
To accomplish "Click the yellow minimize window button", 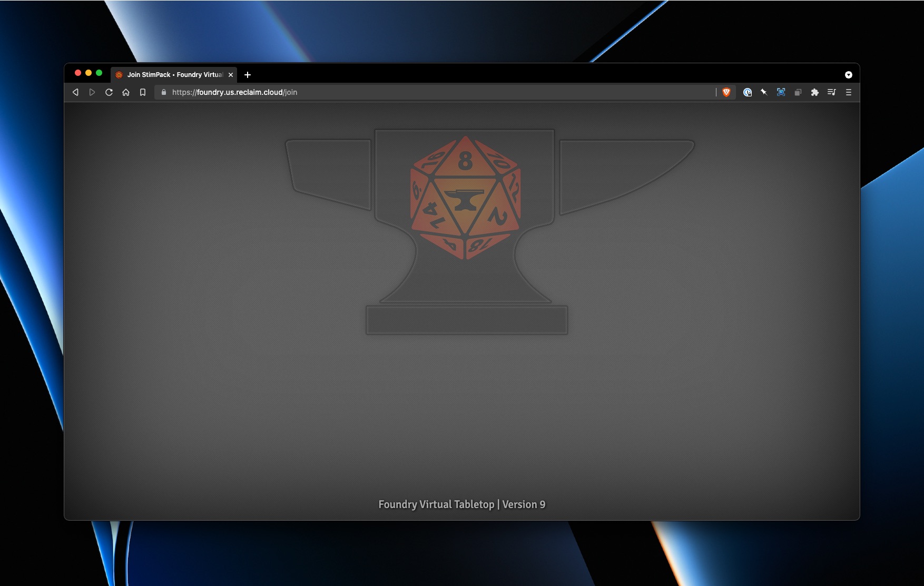I will 89,73.
